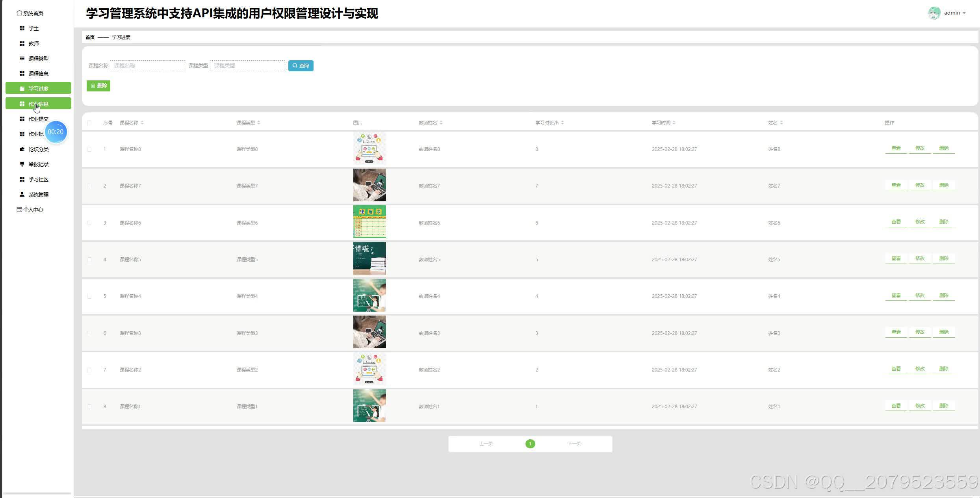The image size is (980, 498).
Task: Click the list icon next to 课程类型
Action: pos(22,58)
